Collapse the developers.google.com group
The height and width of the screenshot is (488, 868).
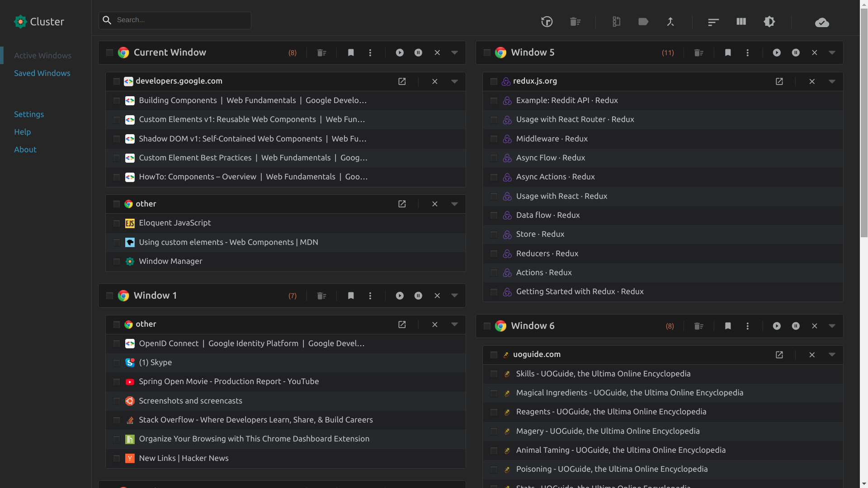pos(455,81)
